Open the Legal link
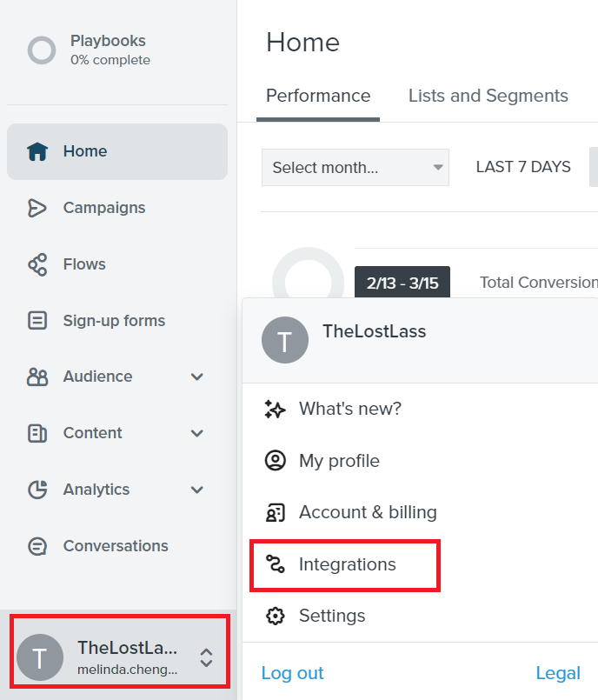The height and width of the screenshot is (700, 598). point(558,673)
